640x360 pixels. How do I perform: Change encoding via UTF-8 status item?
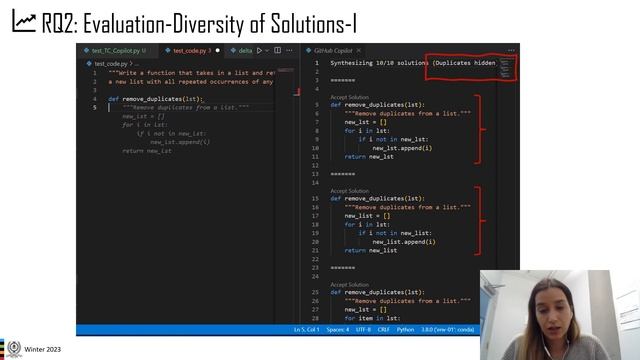363,329
